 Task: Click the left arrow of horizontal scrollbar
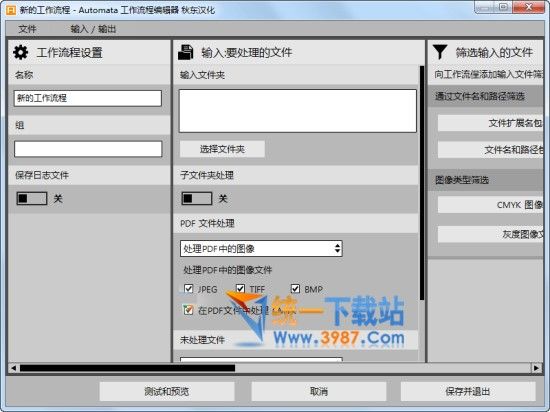[x=13, y=368]
